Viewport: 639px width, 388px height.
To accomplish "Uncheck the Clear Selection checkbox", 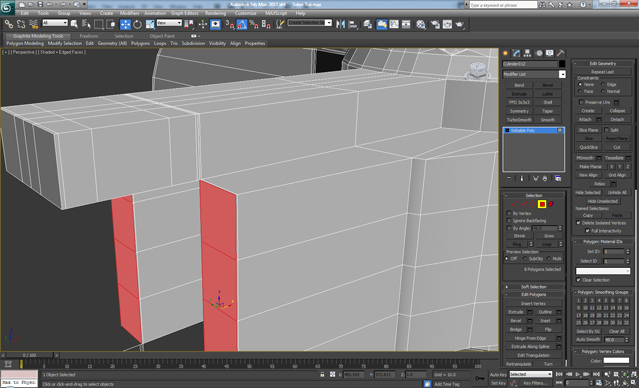I will [x=579, y=280].
